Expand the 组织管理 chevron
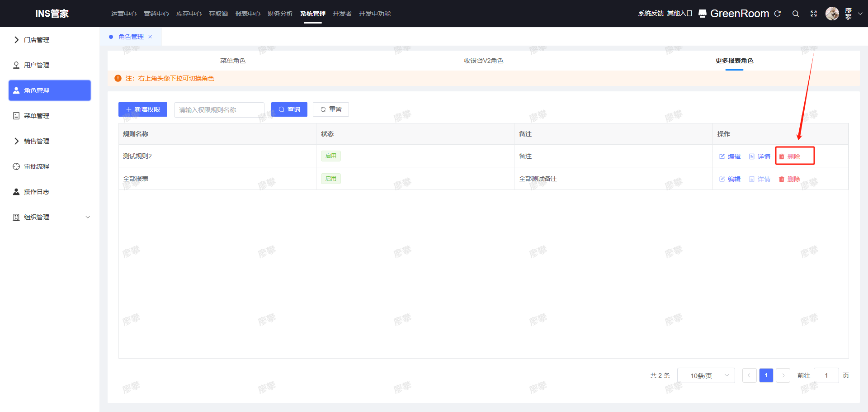This screenshot has height=412, width=868. pyautogui.click(x=88, y=217)
